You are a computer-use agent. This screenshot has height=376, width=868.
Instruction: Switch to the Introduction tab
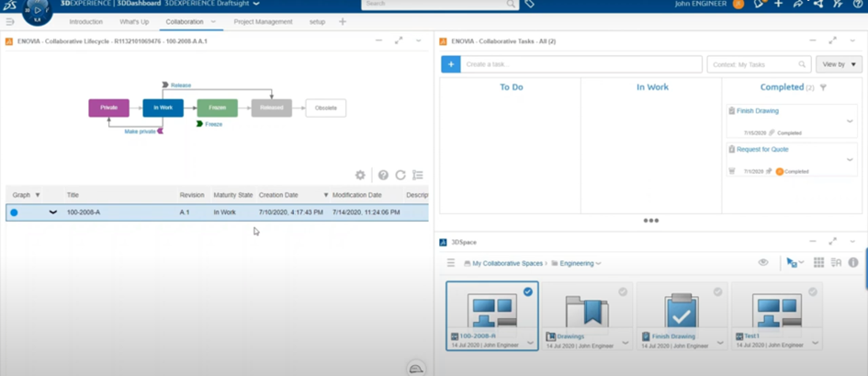tap(85, 21)
